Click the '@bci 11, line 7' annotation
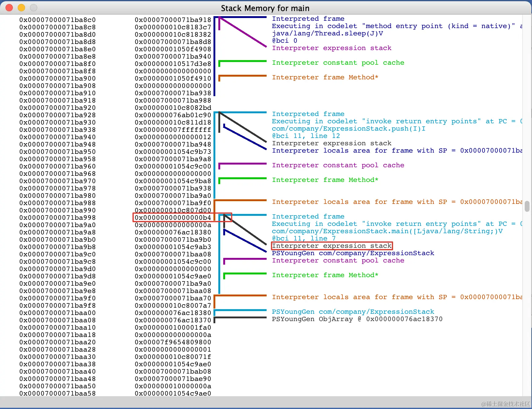Image resolution: width=532 pixels, height=409 pixels. (304, 238)
